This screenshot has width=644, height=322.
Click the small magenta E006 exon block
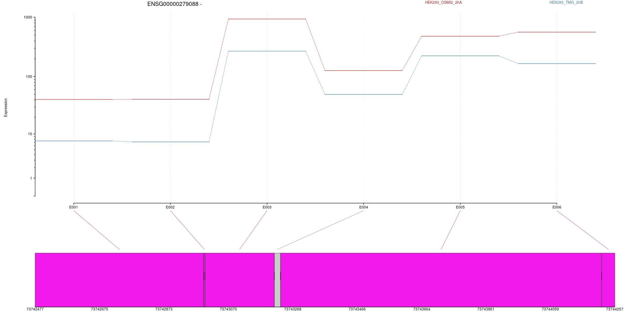click(x=608, y=280)
